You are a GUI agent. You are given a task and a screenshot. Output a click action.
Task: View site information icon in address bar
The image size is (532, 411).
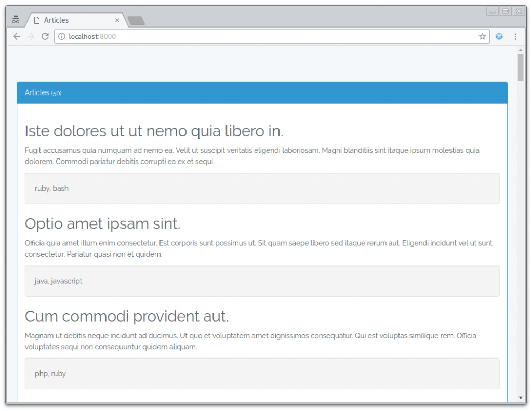coord(61,36)
